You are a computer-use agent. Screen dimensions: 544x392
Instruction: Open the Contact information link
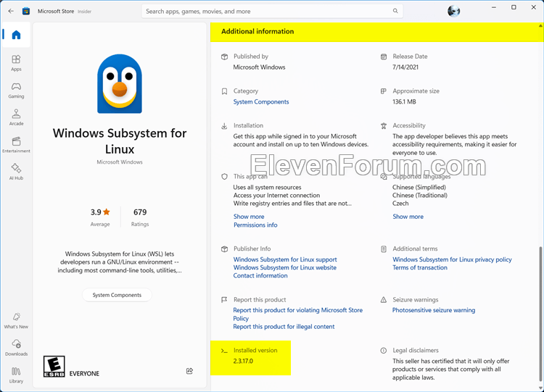pos(260,275)
